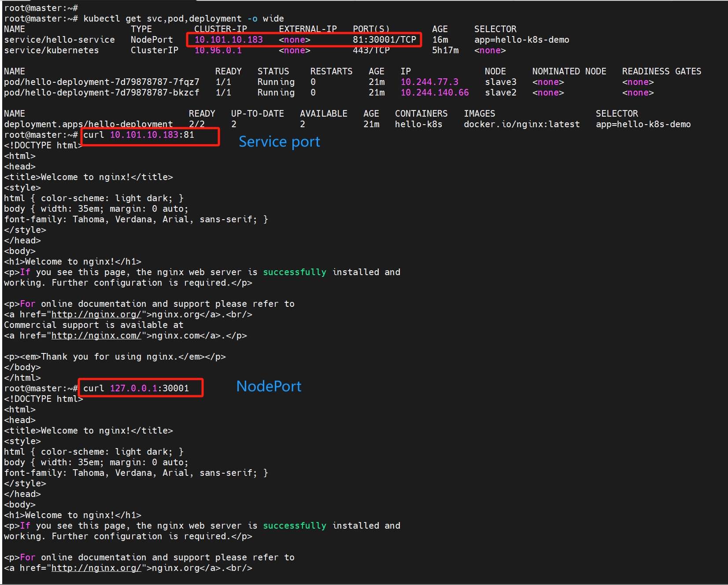Click Running status of pod 7fqz7
Screen dimensions: 728x585
coord(276,82)
